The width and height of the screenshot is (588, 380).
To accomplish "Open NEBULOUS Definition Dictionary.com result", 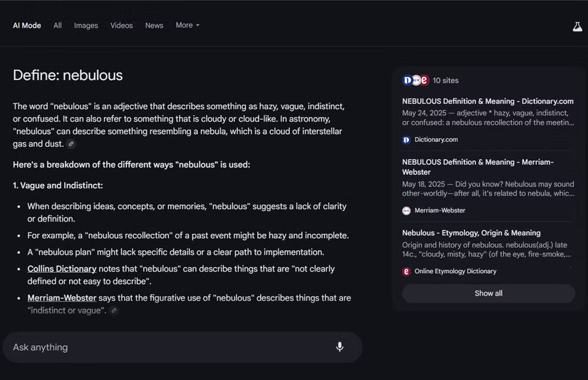I will pos(488,101).
